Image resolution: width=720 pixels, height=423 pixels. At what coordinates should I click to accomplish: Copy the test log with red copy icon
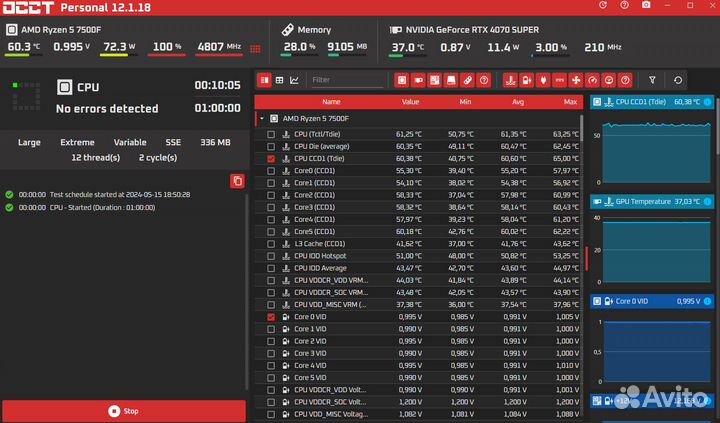237,181
